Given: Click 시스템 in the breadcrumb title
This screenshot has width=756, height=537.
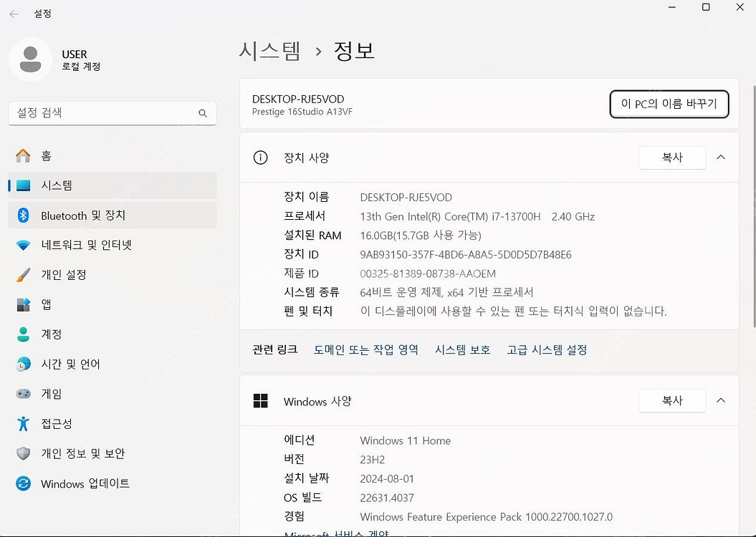Looking at the screenshot, I should click(x=270, y=51).
